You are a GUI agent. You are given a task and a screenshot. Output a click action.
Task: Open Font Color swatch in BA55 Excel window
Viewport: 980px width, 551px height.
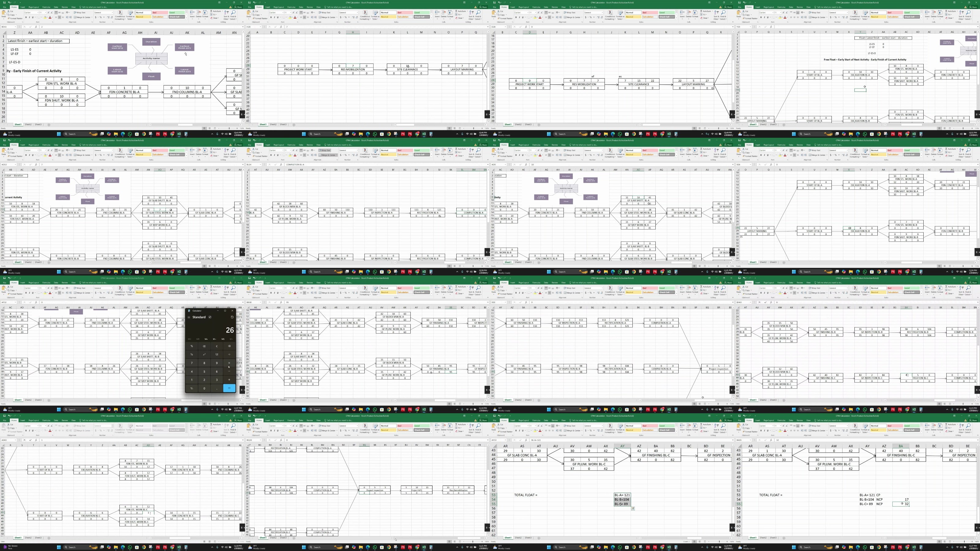point(785,430)
